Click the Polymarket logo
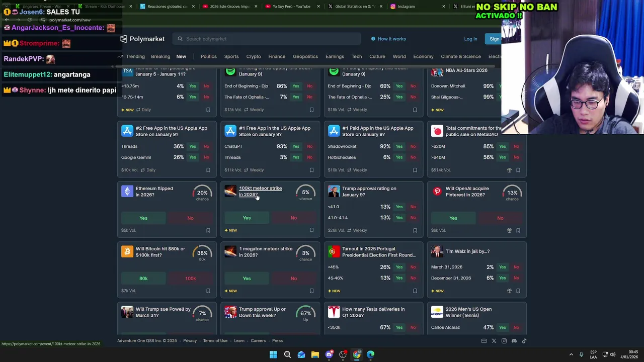The height and width of the screenshot is (362, 644). click(x=142, y=39)
